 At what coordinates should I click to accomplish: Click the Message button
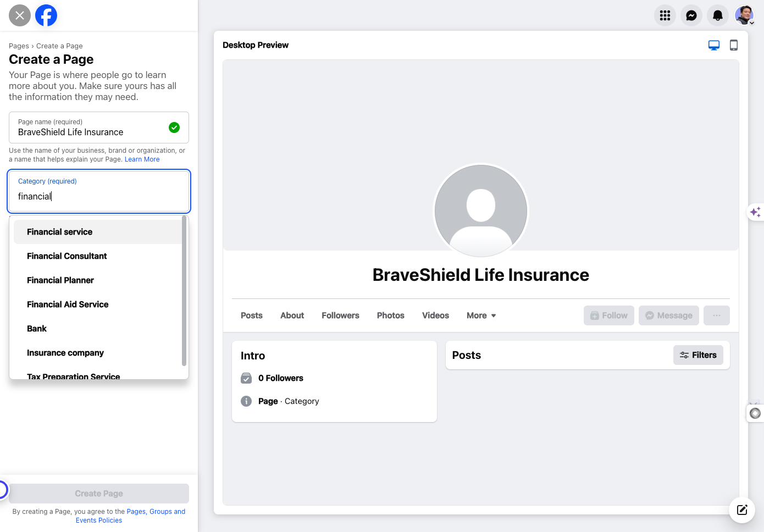click(669, 315)
